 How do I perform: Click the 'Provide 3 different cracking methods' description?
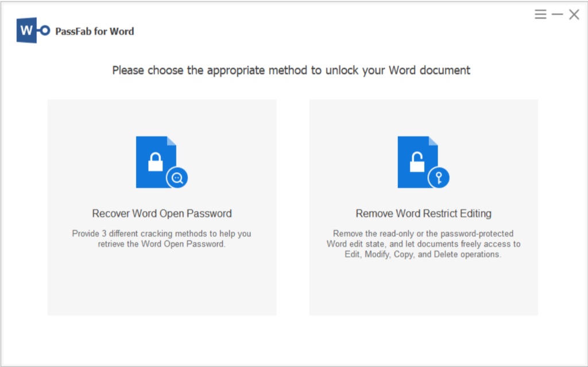pyautogui.click(x=161, y=239)
